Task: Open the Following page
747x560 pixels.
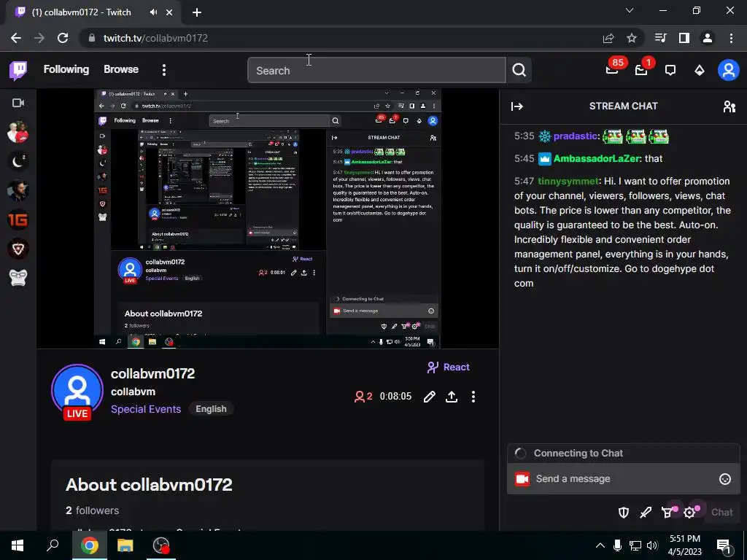Action: pos(66,69)
